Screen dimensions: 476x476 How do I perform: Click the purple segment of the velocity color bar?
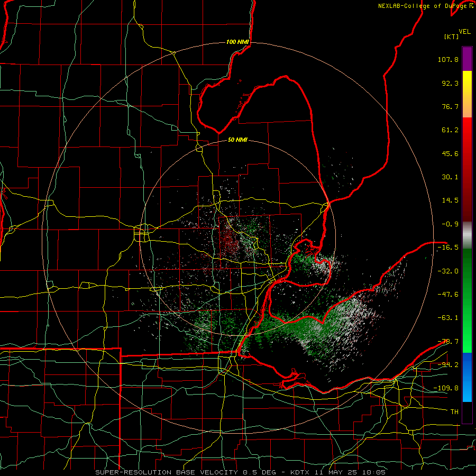(x=467, y=59)
